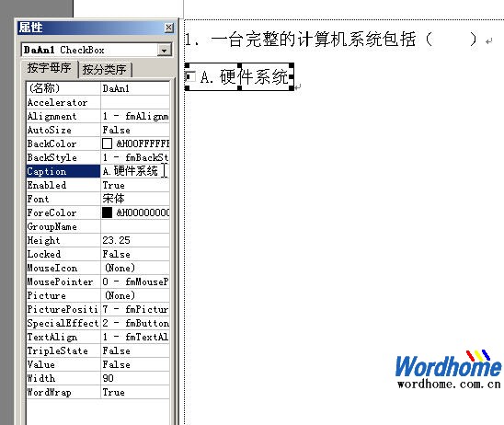Click the Enabled True value
The height and width of the screenshot is (425, 504).
[x=135, y=185]
